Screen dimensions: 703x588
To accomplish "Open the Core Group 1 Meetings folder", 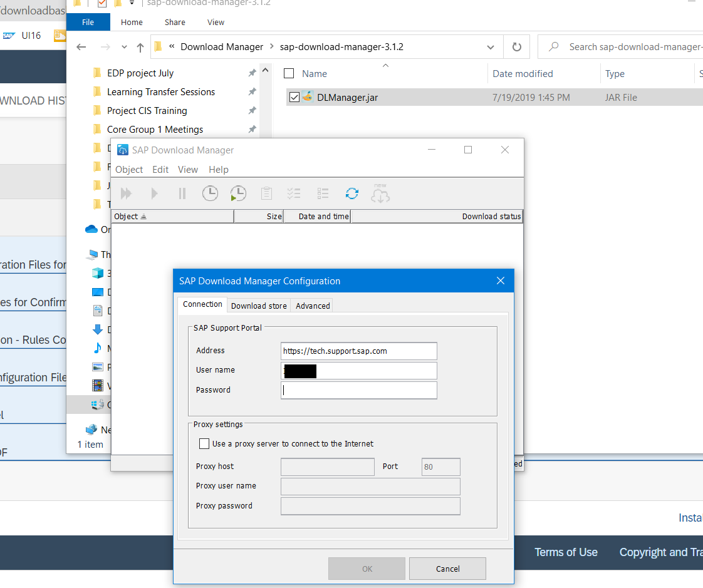I will click(155, 130).
